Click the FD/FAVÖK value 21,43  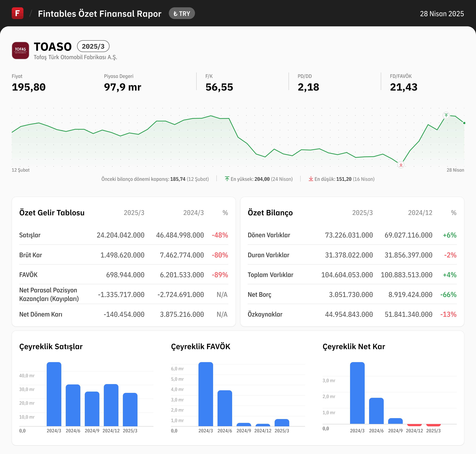click(x=404, y=87)
